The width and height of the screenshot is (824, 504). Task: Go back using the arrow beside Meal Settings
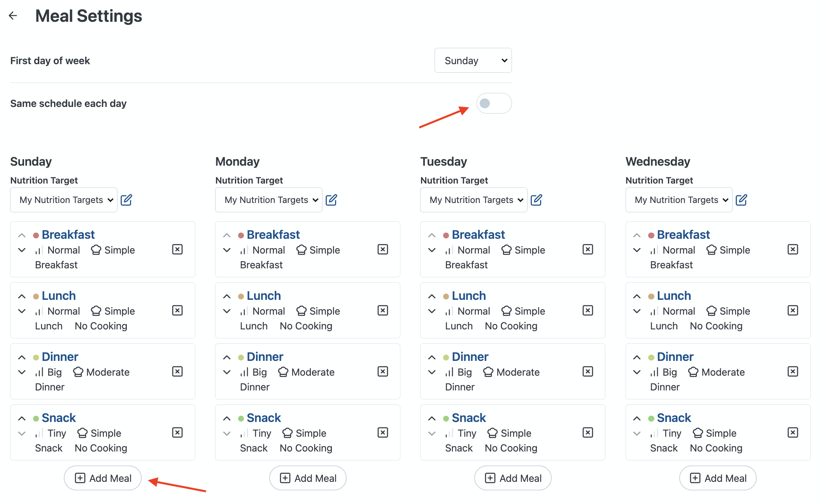[x=13, y=16]
